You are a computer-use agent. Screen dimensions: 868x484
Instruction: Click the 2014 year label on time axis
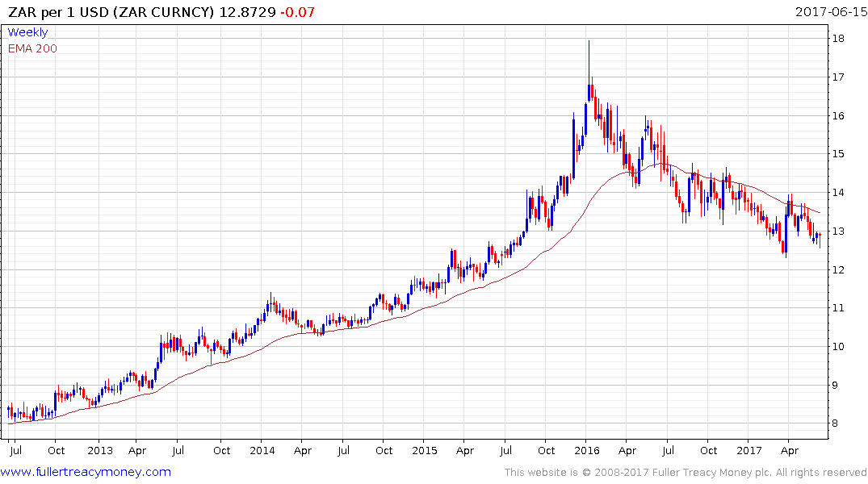click(x=262, y=451)
